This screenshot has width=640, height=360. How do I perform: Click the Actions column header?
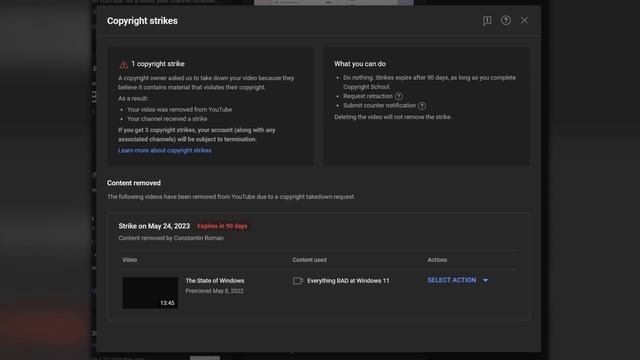[x=437, y=260]
